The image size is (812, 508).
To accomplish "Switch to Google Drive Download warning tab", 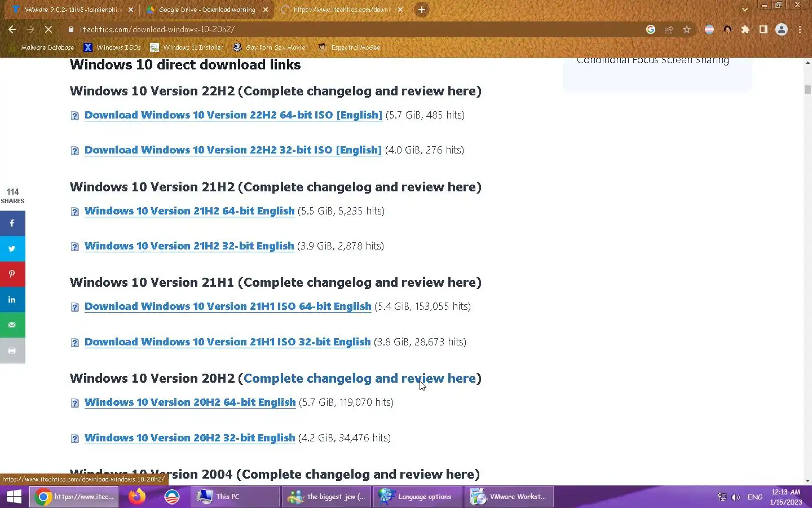I will coord(206,10).
